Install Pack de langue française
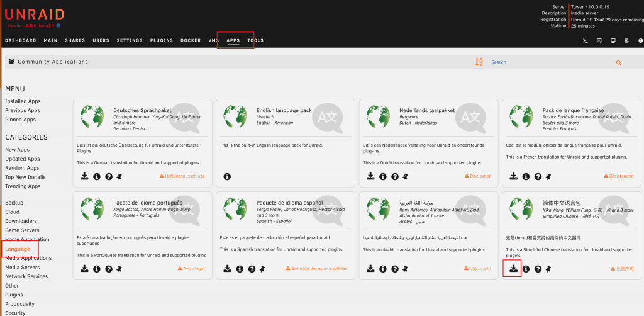This screenshot has height=316, width=644. pyautogui.click(x=513, y=176)
